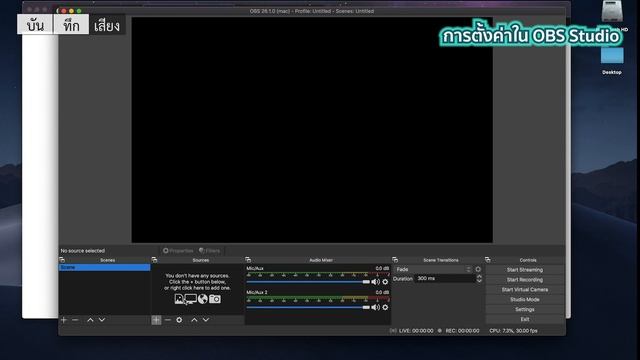Viewport: 640px width, 360px height.
Task: Toggle Studio Mode button
Action: coord(525,300)
